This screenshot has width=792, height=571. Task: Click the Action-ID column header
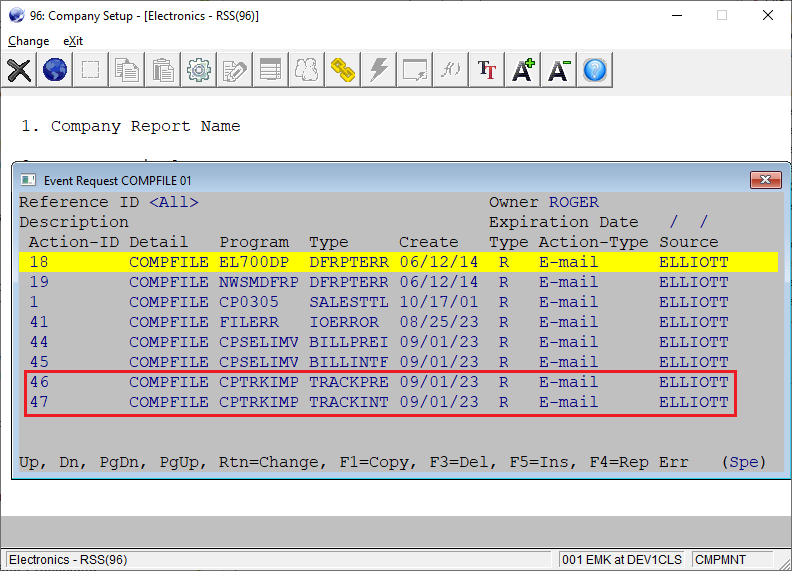point(74,242)
